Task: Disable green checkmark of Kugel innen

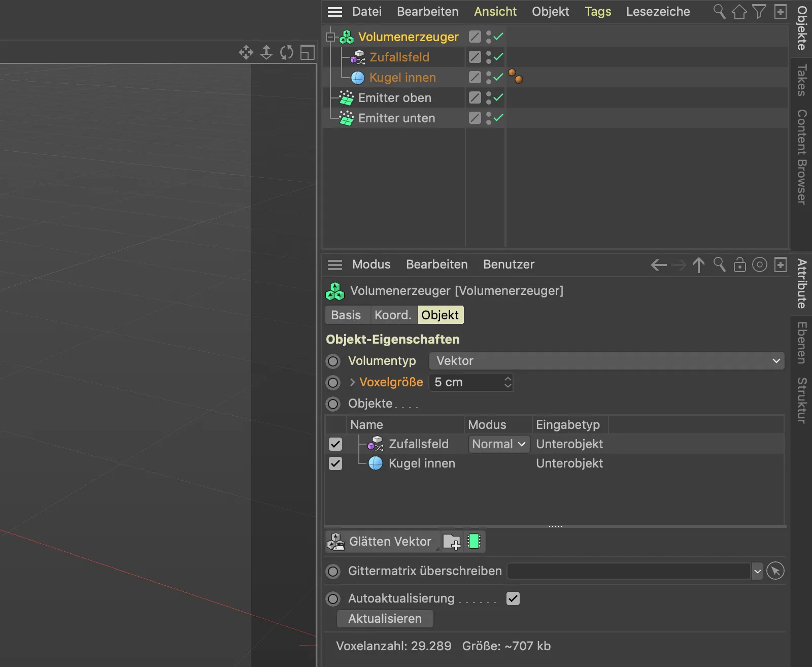Action: [498, 77]
